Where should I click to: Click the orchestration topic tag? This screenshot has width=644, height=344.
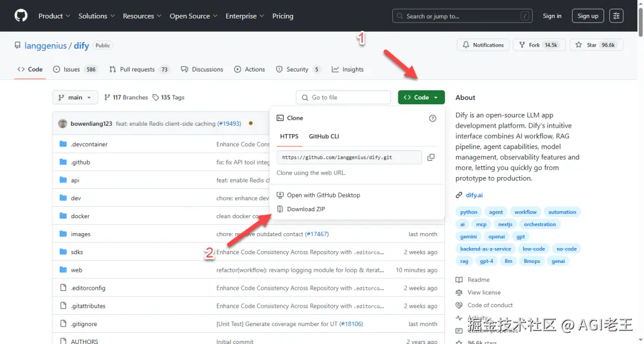(540, 225)
